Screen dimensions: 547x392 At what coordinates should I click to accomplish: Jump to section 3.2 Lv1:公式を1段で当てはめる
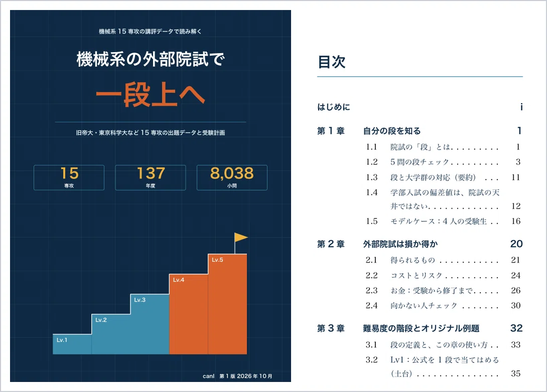coord(443,366)
